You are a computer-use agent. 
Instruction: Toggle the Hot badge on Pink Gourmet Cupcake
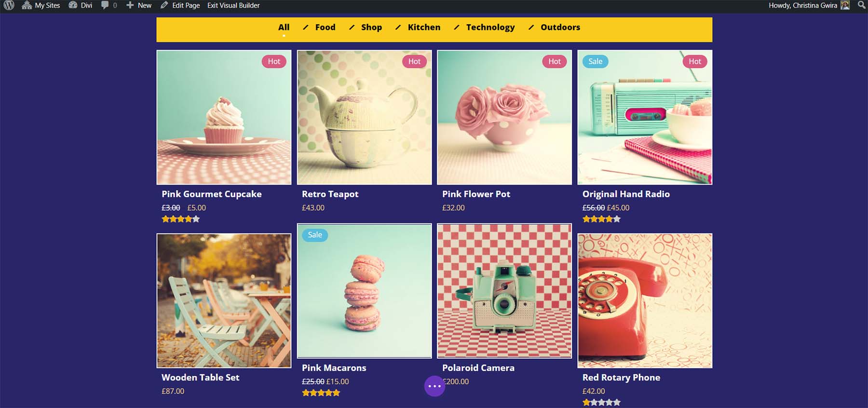pos(273,61)
